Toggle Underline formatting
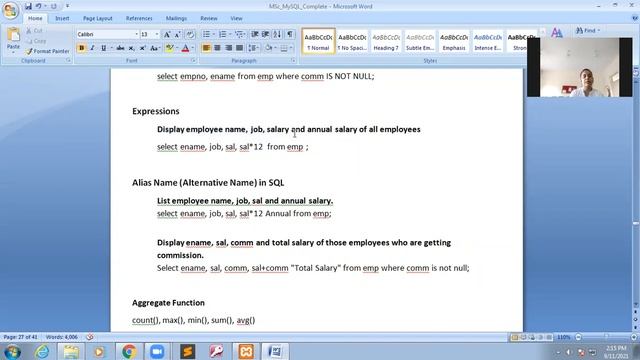 [x=103, y=48]
